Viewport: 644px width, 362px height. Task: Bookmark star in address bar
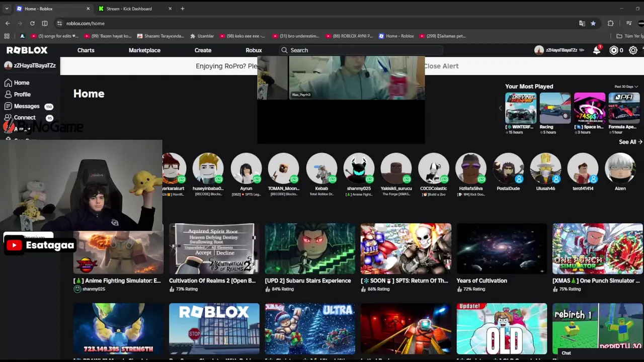(x=593, y=23)
